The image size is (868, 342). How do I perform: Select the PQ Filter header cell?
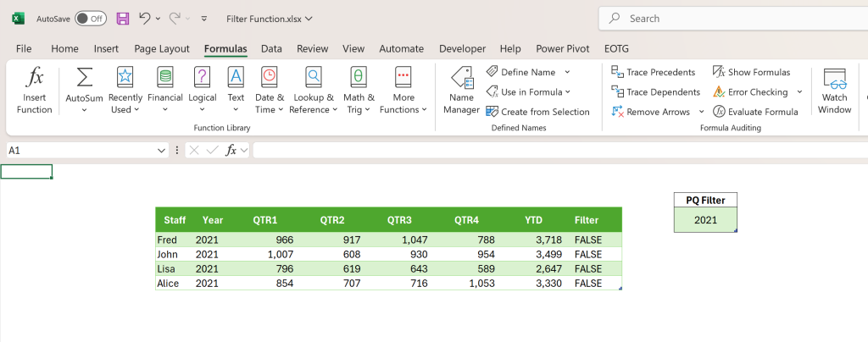[706, 200]
